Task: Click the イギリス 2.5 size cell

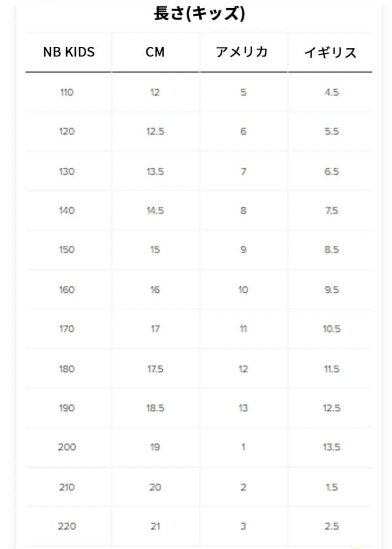Action: click(331, 526)
